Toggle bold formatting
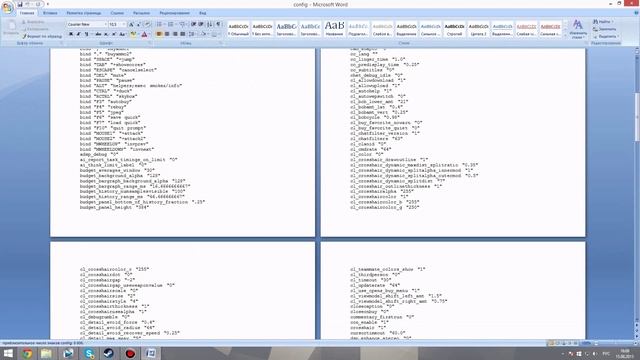The image size is (640, 360). [x=71, y=34]
